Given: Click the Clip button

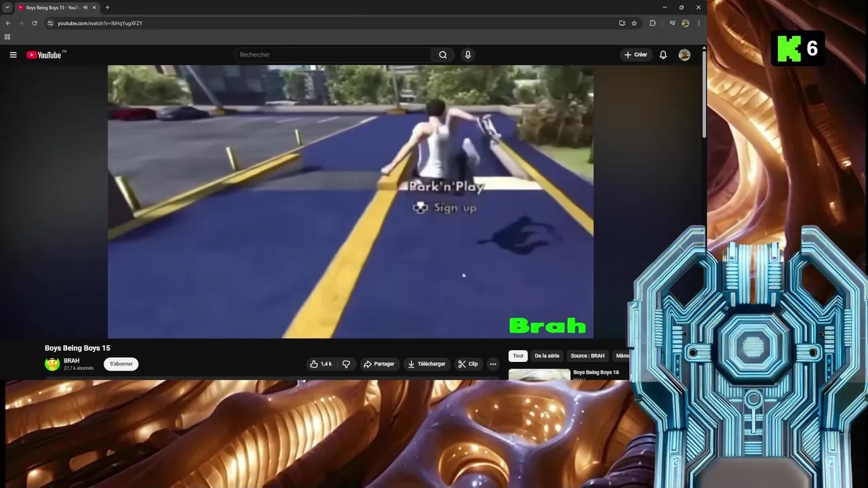Looking at the screenshot, I should (x=468, y=364).
